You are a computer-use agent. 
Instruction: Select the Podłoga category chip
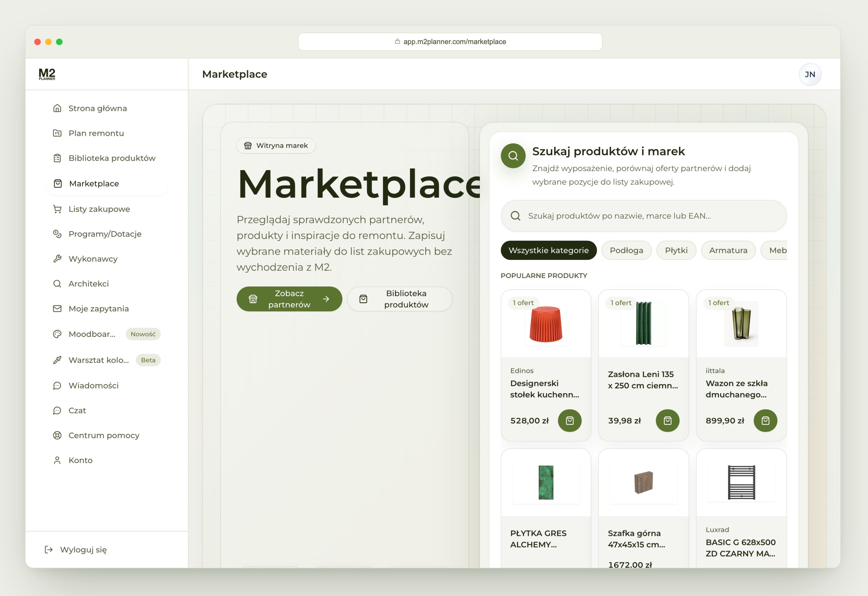626,250
